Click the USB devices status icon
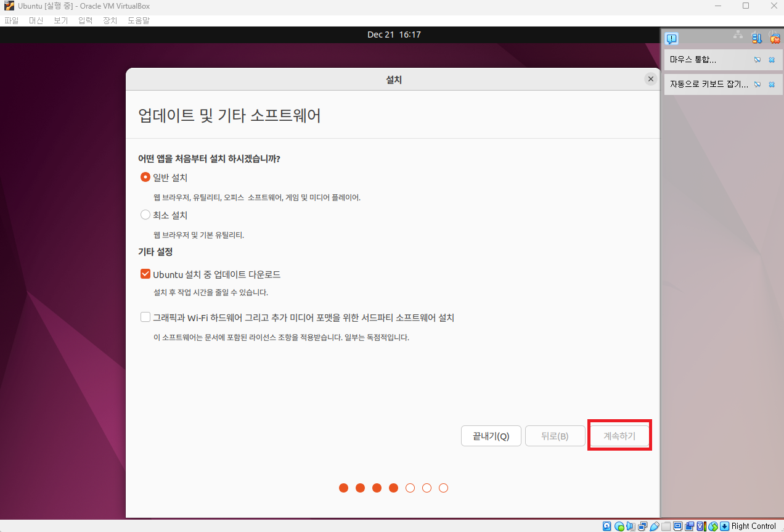The image size is (784, 532). (654, 526)
